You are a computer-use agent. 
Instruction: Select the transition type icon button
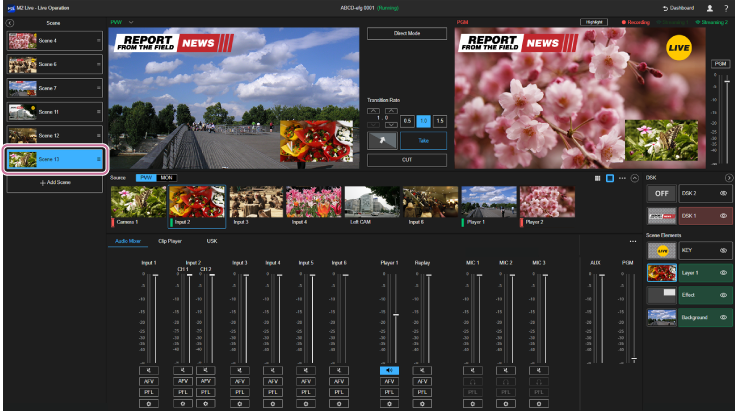tap(382, 141)
